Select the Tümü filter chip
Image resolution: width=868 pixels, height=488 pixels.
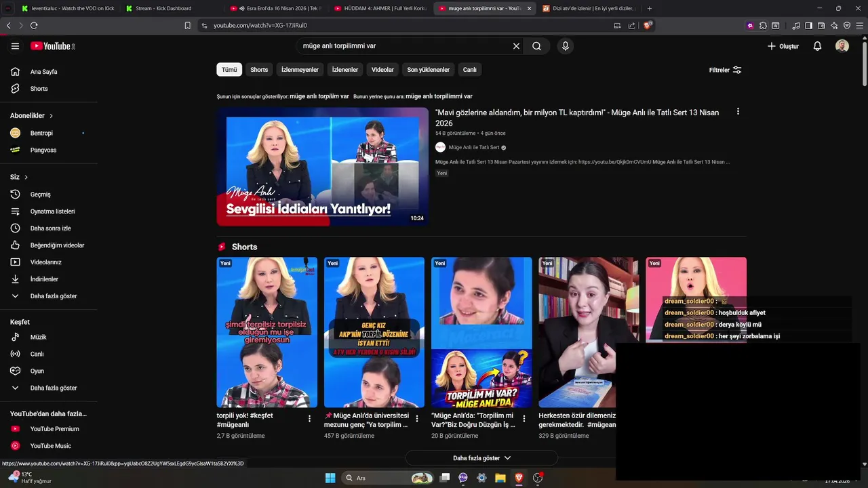pyautogui.click(x=229, y=70)
